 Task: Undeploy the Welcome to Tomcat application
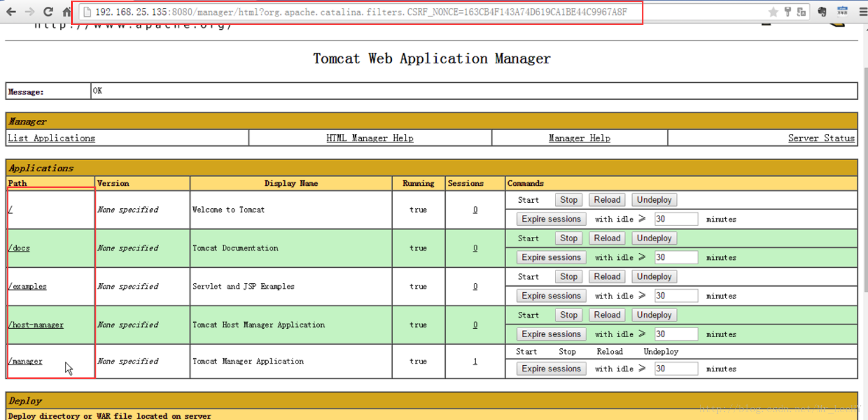[654, 200]
